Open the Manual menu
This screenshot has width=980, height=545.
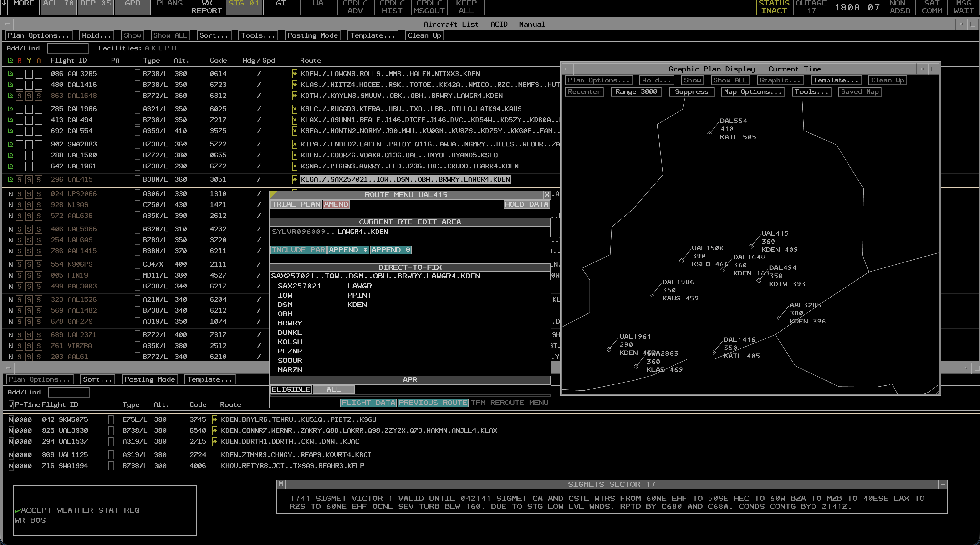point(531,24)
